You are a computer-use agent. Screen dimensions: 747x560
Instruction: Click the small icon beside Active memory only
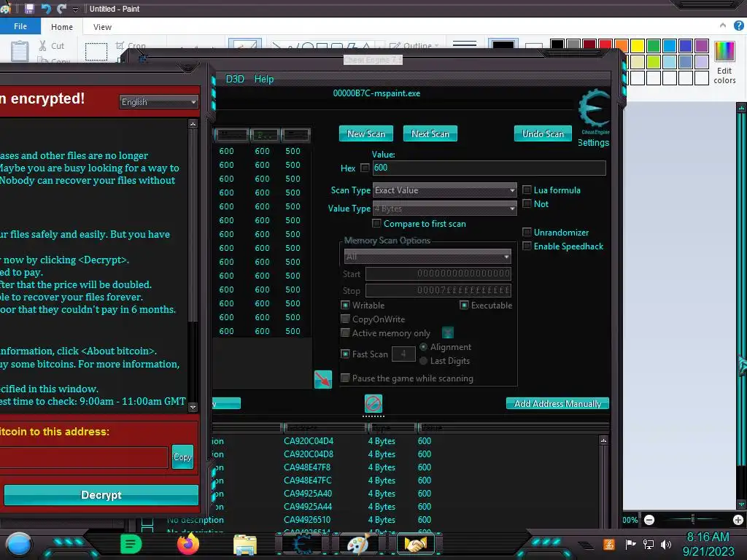coord(448,332)
